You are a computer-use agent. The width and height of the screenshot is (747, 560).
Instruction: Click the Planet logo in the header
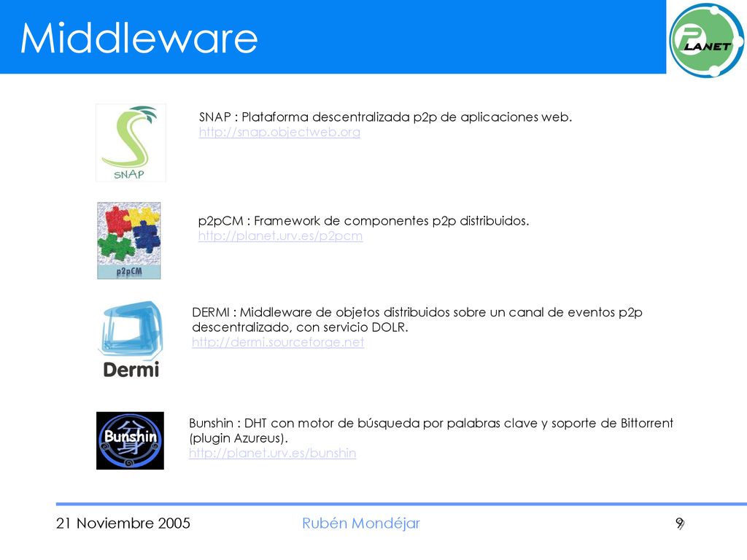pyautogui.click(x=706, y=40)
